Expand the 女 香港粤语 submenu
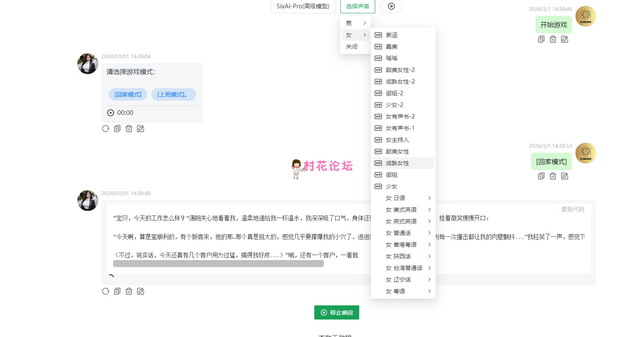This screenshot has height=337, width=644. coord(403,245)
